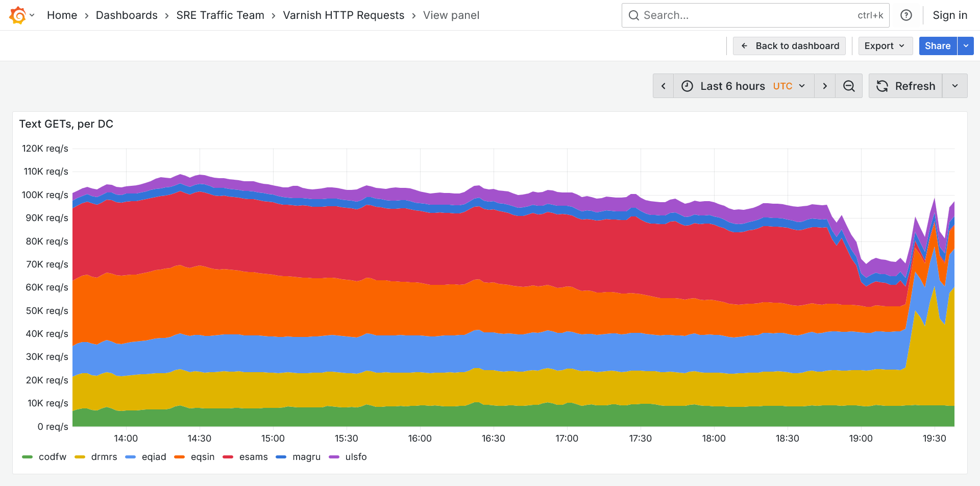Shift time range forward with right arrow
Screen dimensions: 980x486
click(825, 86)
